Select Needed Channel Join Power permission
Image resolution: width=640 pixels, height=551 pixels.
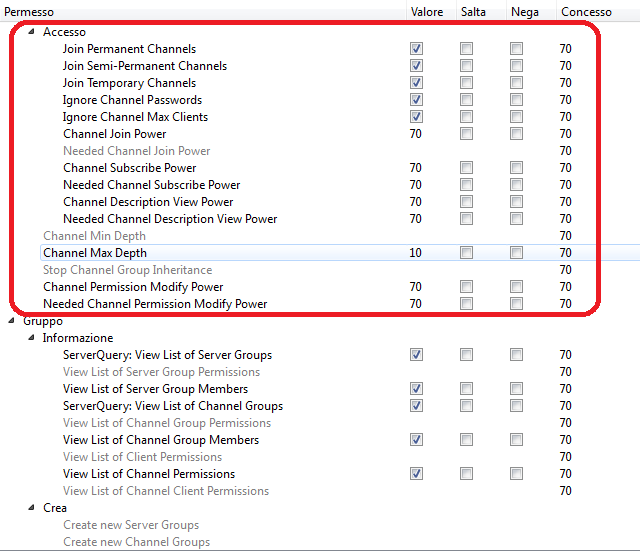[136, 151]
